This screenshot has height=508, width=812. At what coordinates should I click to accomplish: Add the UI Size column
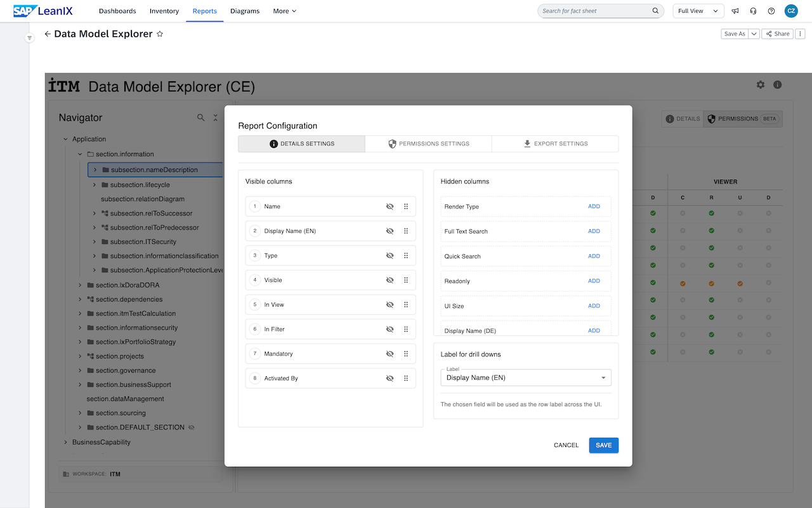(x=594, y=305)
